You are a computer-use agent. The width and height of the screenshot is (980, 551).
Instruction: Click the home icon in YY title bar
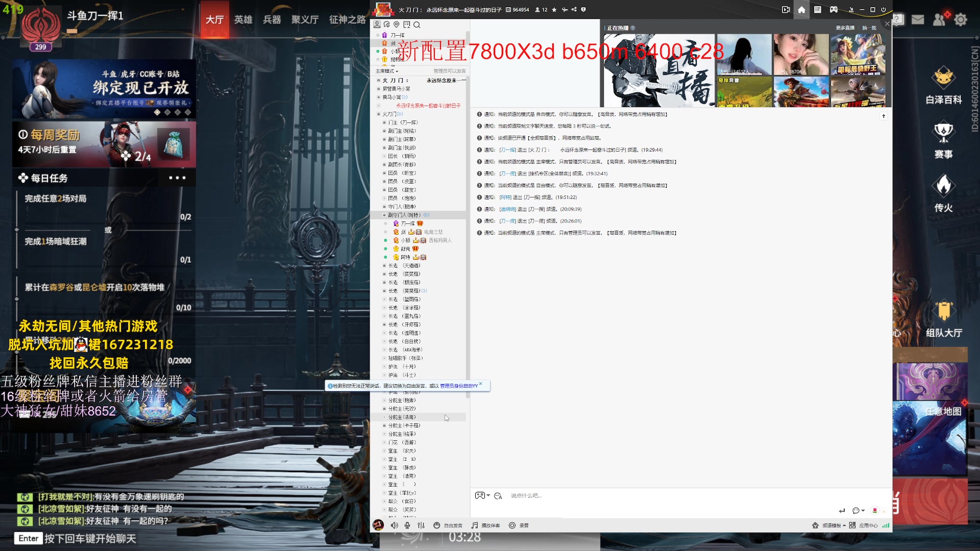[801, 10]
